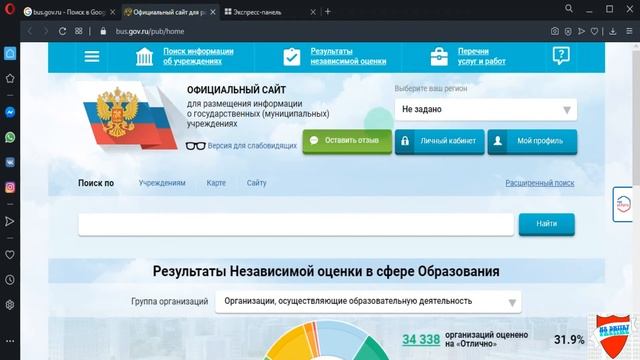This screenshot has width=640, height=360.
Task: Open 'Мой профиль' button
Action: [532, 142]
